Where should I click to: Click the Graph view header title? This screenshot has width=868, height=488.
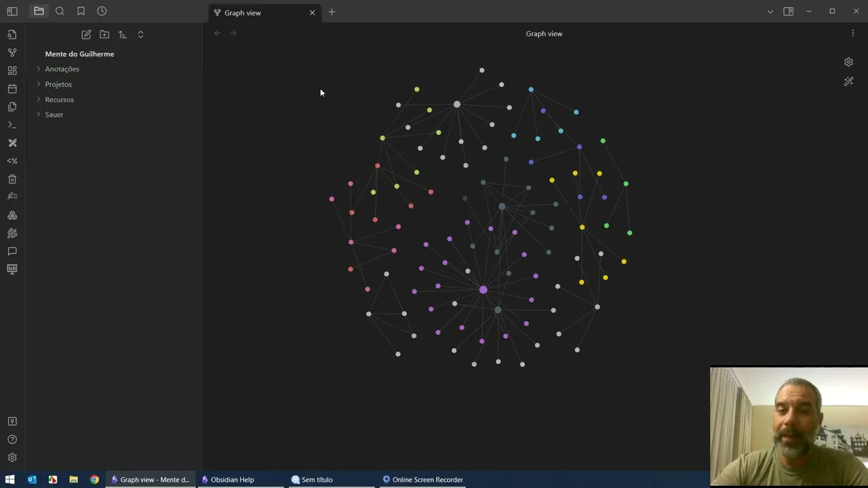(544, 34)
